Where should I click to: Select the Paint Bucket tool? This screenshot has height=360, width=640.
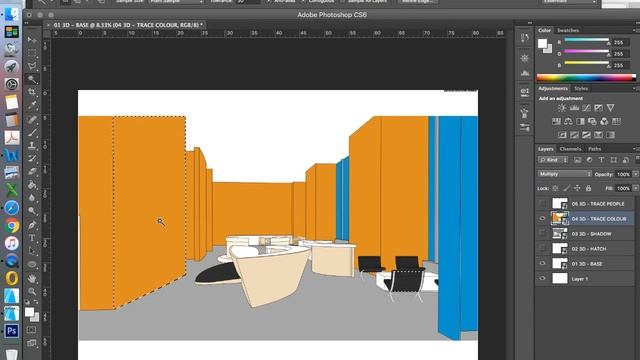point(32,185)
